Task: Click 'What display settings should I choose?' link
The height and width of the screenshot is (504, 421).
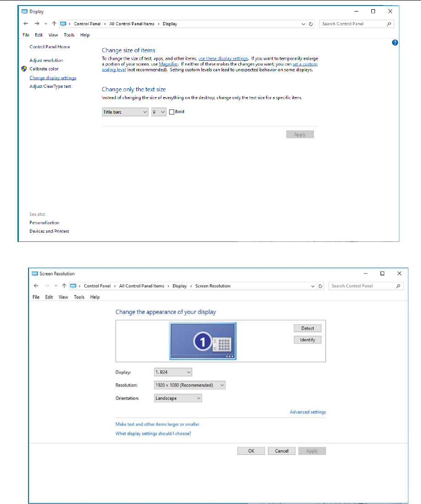Action: point(154,434)
